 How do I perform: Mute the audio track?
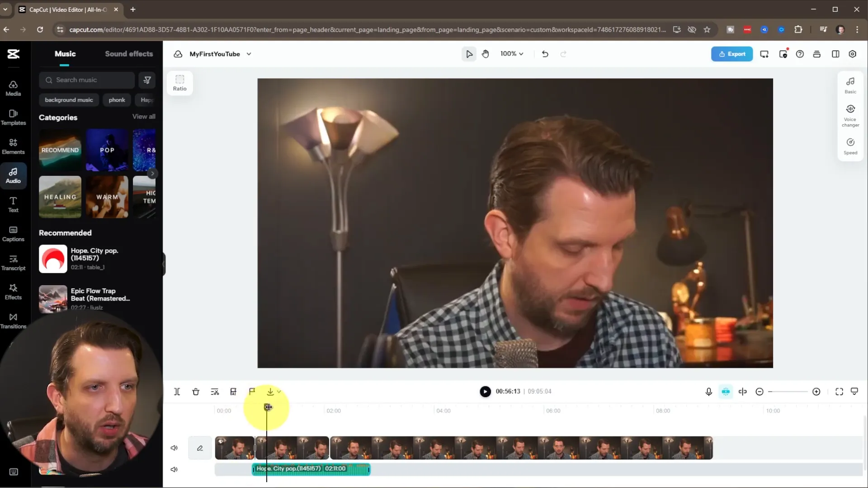click(x=174, y=469)
